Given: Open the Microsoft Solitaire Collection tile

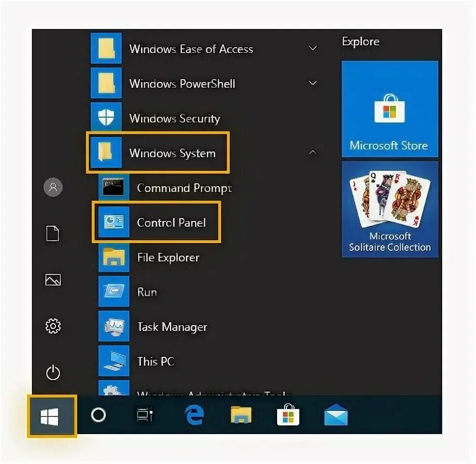Looking at the screenshot, I should 390,209.
